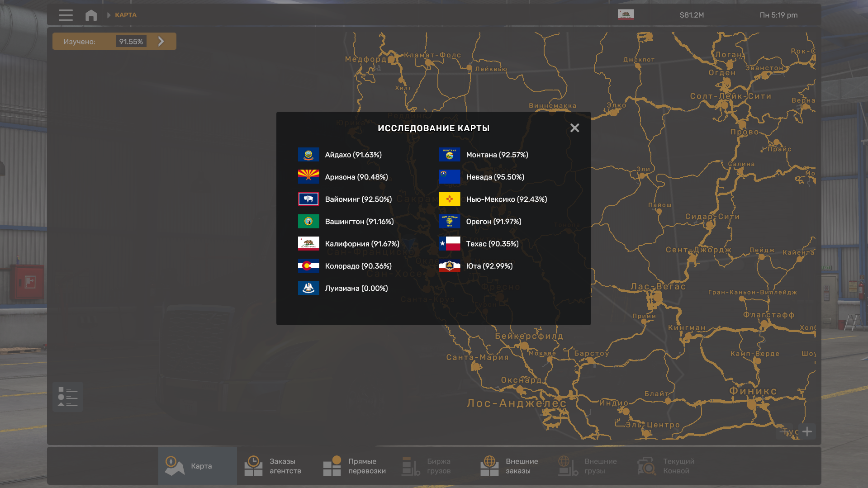Open the Внешние грузы tab

pos(591,466)
